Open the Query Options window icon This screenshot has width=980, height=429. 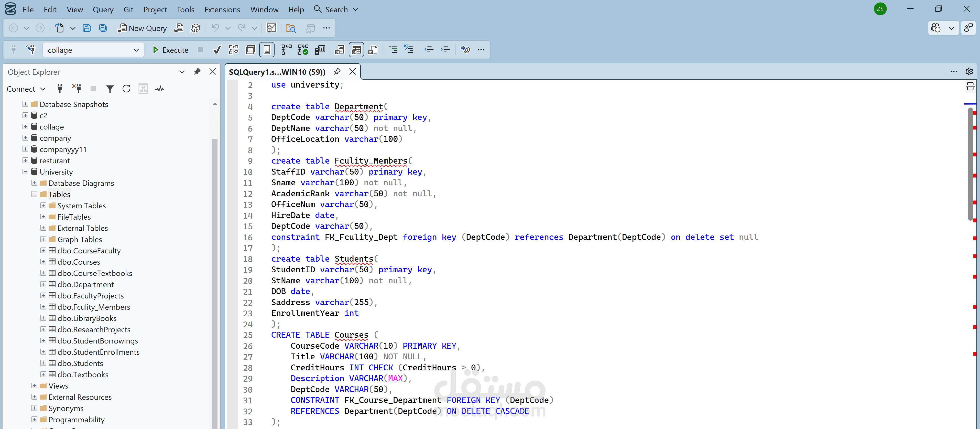tap(250, 50)
